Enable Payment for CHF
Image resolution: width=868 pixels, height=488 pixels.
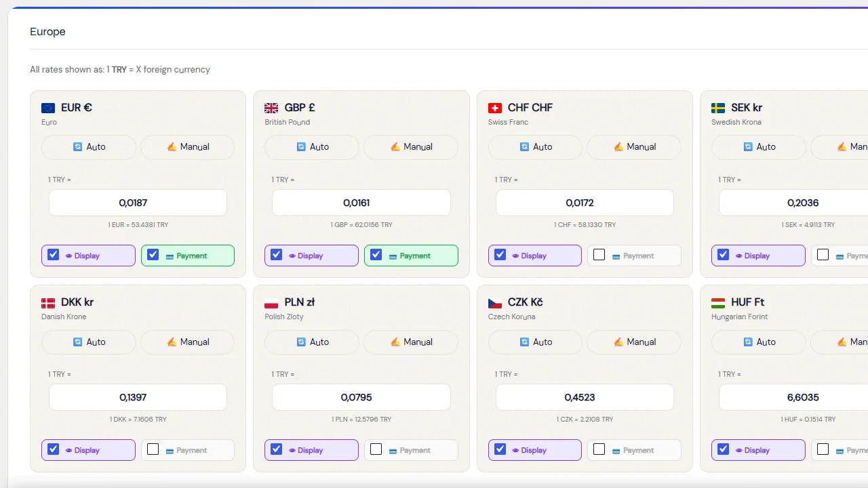(x=599, y=255)
